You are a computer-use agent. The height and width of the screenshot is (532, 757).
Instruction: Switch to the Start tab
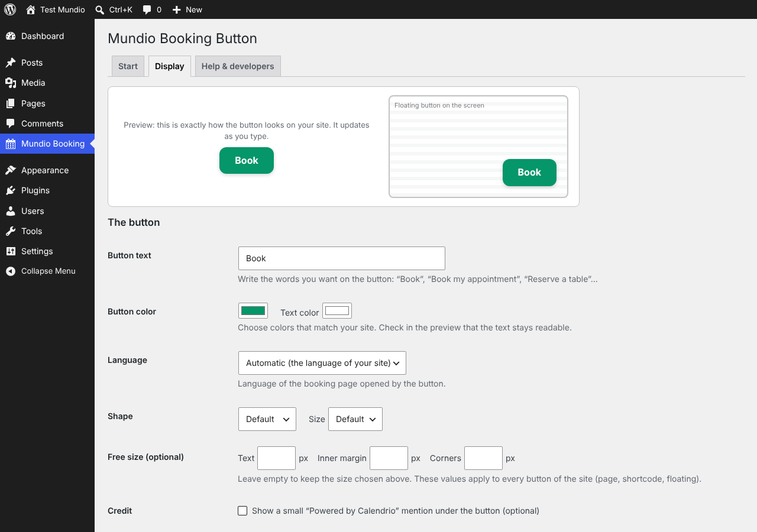128,66
